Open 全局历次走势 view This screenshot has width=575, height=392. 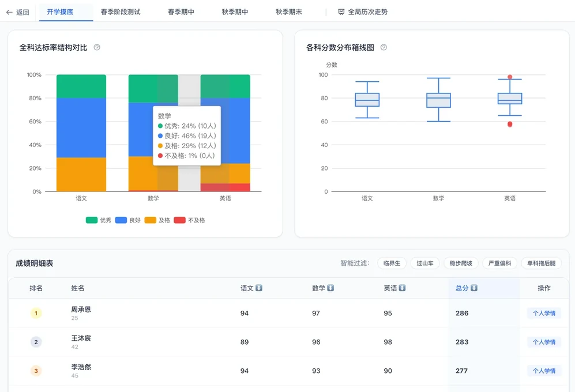tap(363, 12)
